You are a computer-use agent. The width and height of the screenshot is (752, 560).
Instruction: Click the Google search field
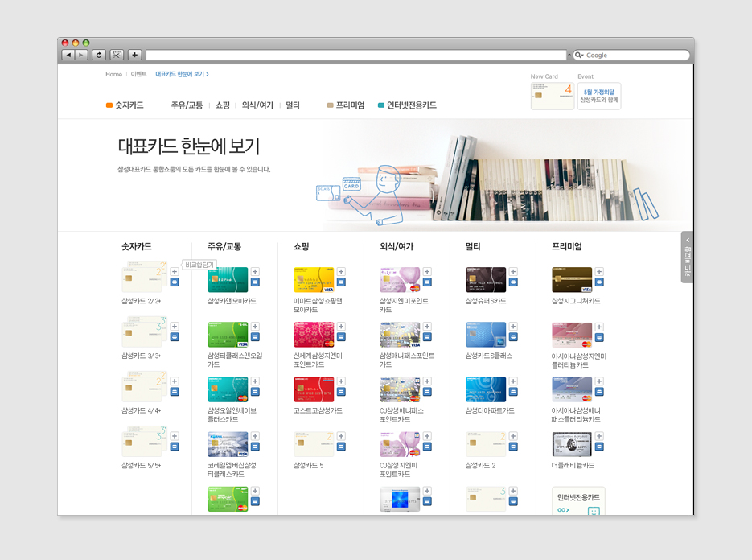(x=631, y=56)
